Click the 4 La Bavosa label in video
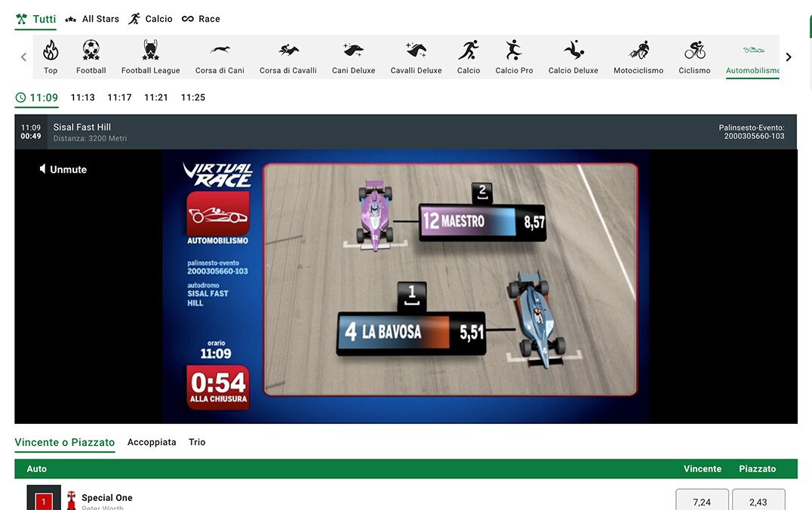This screenshot has height=510, width=812. 412,332
